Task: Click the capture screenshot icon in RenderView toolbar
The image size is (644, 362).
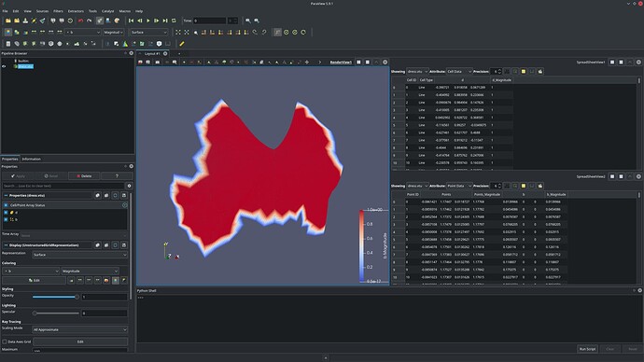Action: tap(158, 63)
